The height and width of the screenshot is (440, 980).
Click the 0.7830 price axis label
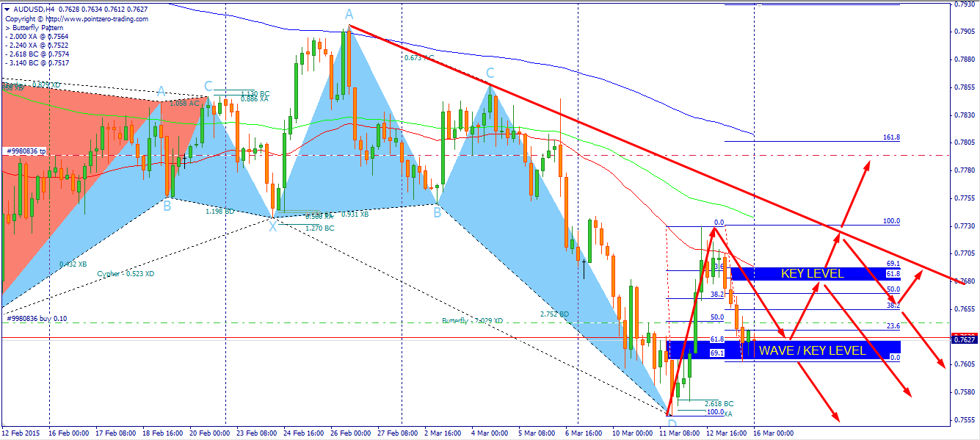click(x=965, y=115)
